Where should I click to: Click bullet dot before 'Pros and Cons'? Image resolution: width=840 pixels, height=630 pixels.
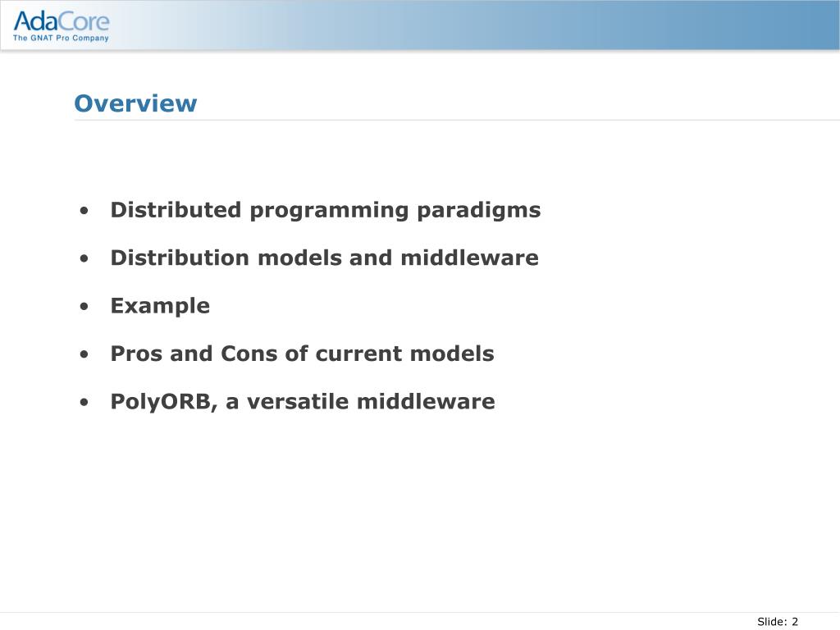coord(84,354)
